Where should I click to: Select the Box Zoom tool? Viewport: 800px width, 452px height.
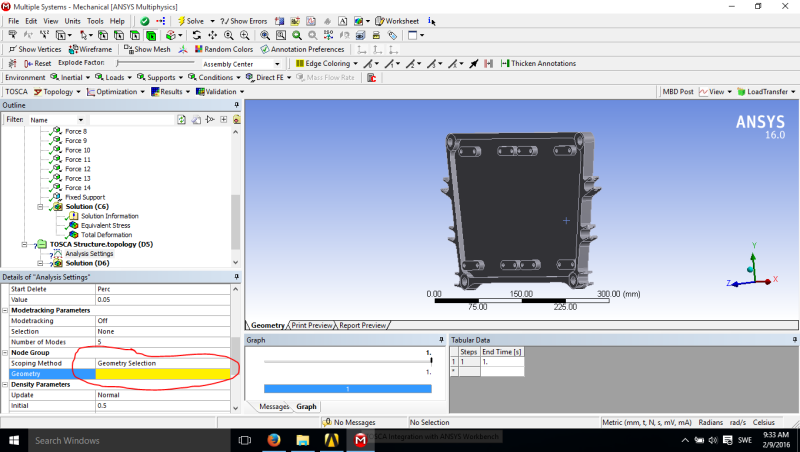click(245, 35)
